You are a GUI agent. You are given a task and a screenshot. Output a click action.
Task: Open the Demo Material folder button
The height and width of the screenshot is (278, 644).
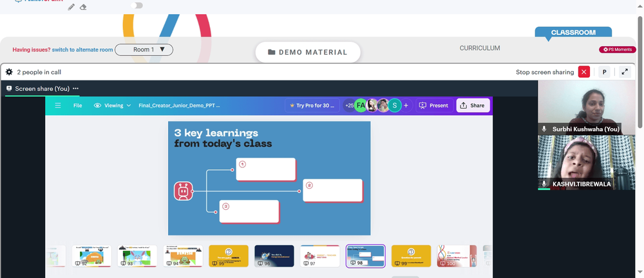click(x=308, y=52)
